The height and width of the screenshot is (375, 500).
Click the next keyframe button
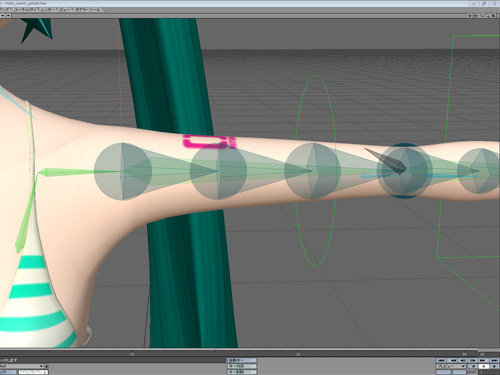pos(483,360)
